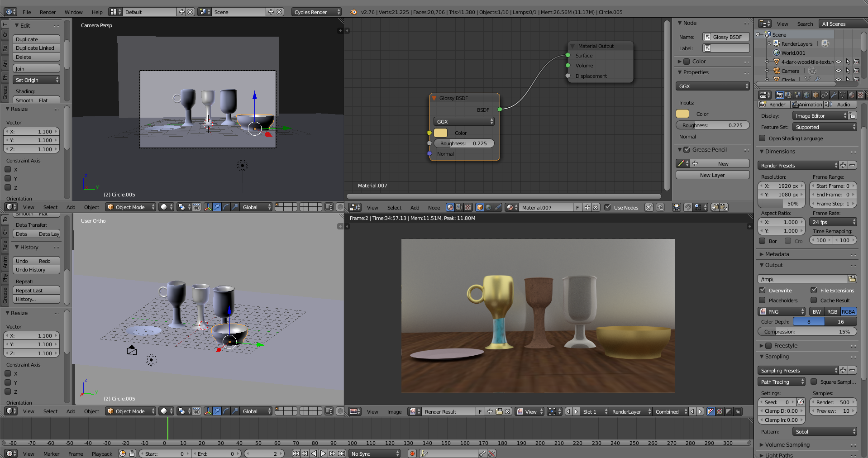868x458 pixels.
Task: Open the GGX distribution dropdown in Properties
Action: (x=712, y=86)
